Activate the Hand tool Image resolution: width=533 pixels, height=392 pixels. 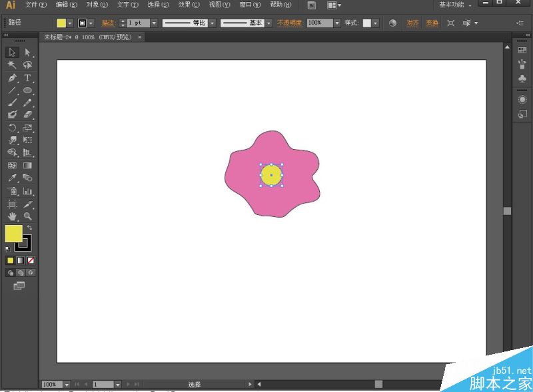pyautogui.click(x=12, y=216)
